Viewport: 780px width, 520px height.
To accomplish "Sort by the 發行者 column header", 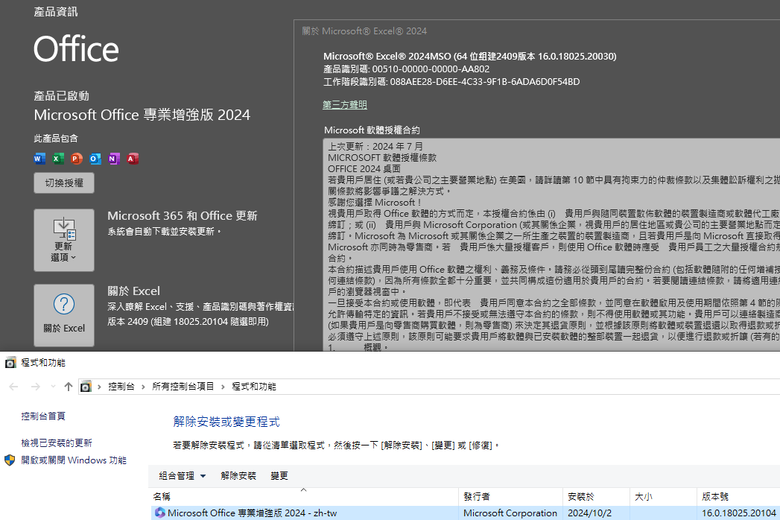I will tap(510, 497).
